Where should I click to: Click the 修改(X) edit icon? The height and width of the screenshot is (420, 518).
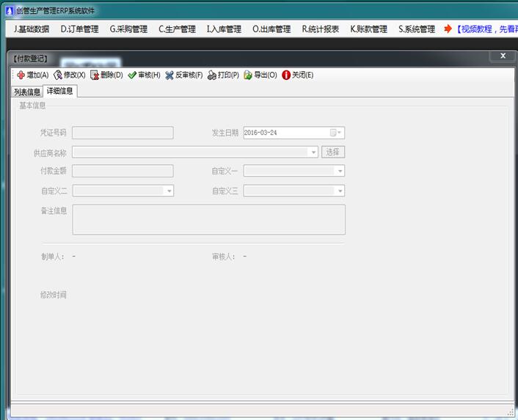(58, 75)
